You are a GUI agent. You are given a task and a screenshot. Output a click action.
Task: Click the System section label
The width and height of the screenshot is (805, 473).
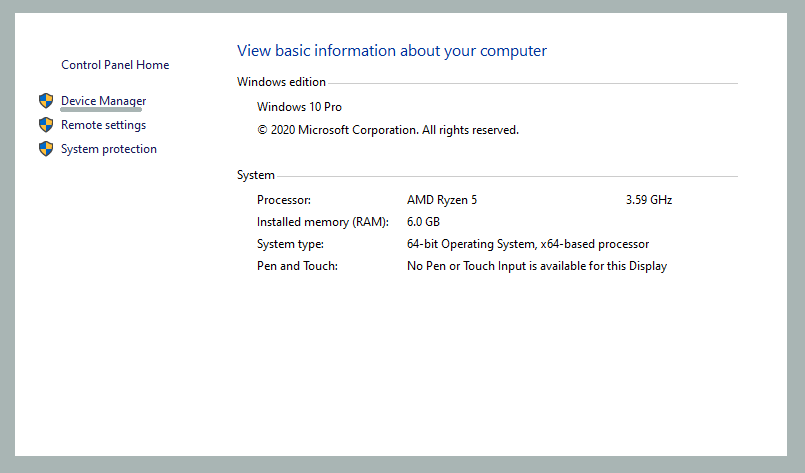pyautogui.click(x=256, y=175)
